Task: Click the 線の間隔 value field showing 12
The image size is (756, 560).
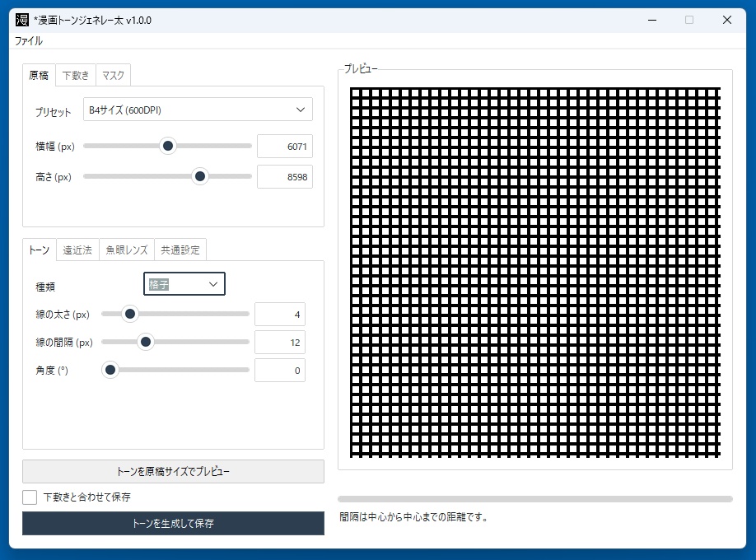Action: point(280,343)
